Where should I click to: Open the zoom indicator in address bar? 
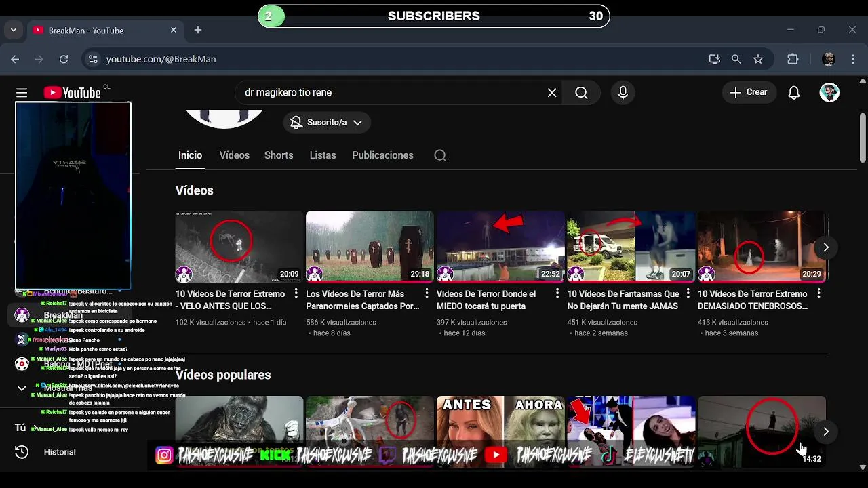736,59
